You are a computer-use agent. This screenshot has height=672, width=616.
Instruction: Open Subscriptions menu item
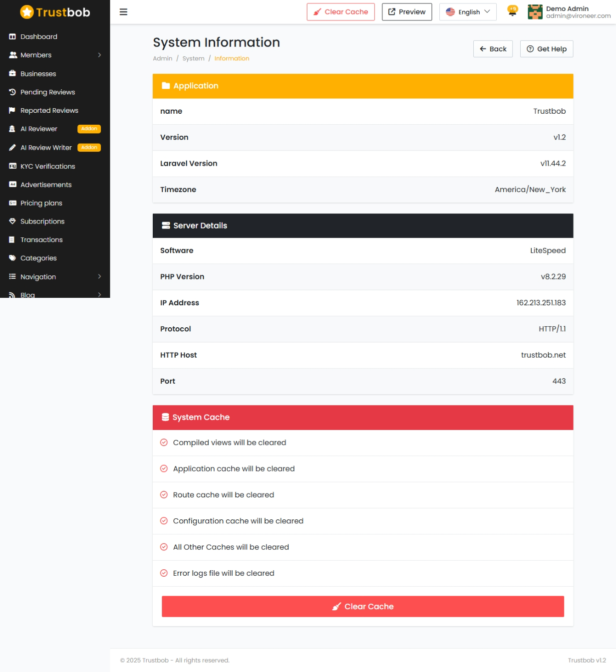(x=55, y=221)
